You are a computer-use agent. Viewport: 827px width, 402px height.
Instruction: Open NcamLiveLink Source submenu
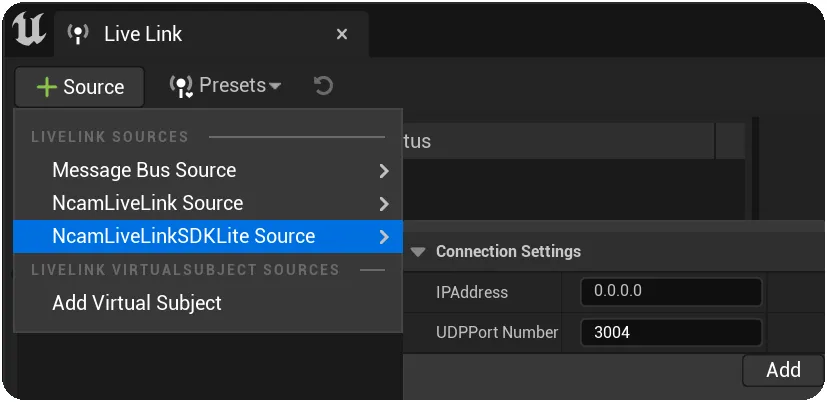208,203
